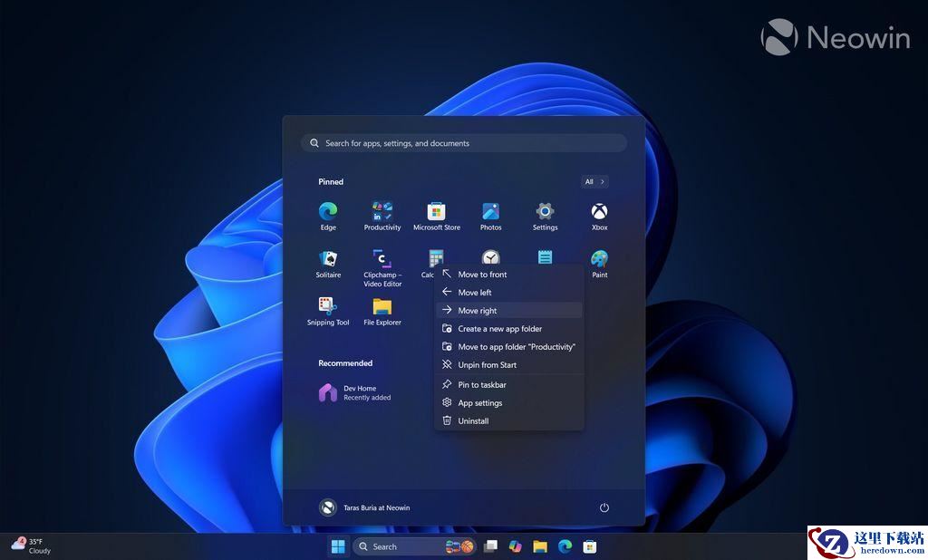
Task: Open the Notepad pinned app icon
Action: click(545, 256)
